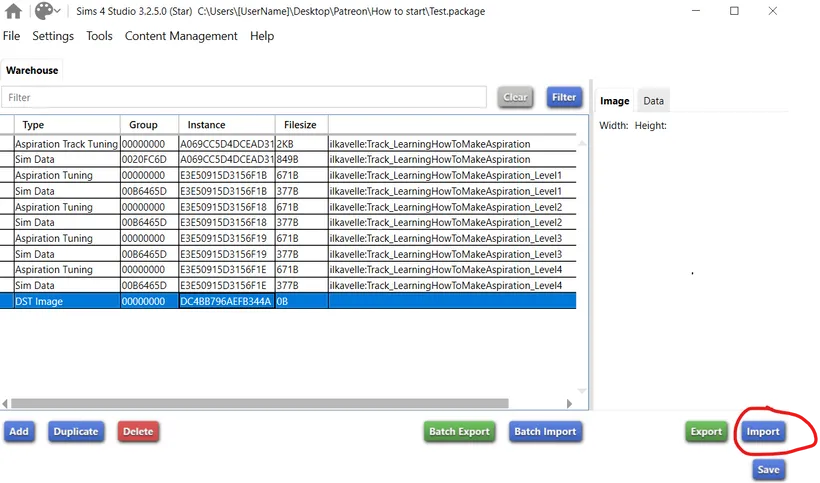Click the scrollbar left arrow
Image resolution: width=820 pixels, height=483 pixels.
(5, 404)
